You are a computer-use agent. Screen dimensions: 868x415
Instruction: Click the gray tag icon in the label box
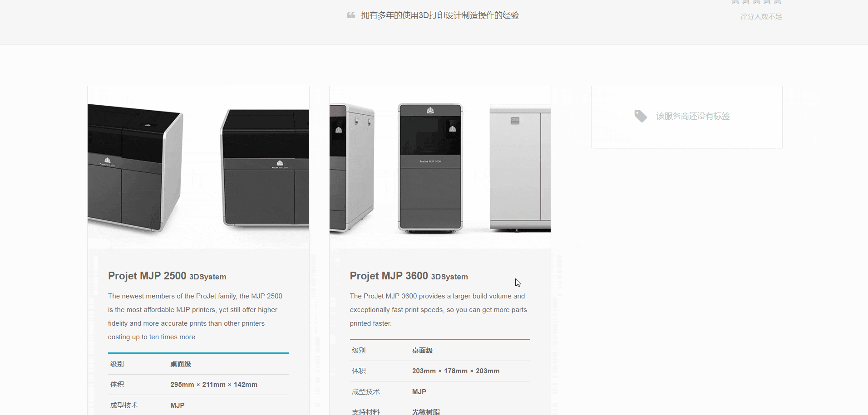(x=641, y=116)
